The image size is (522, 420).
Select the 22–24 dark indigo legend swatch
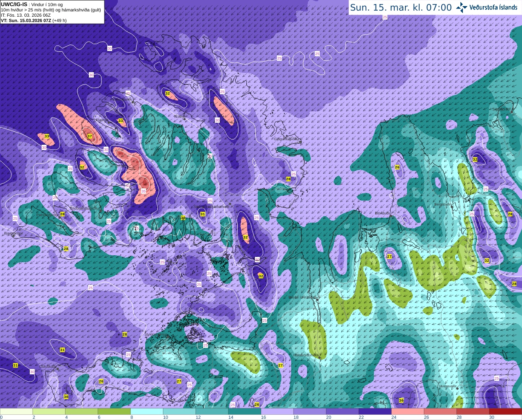(375, 411)
